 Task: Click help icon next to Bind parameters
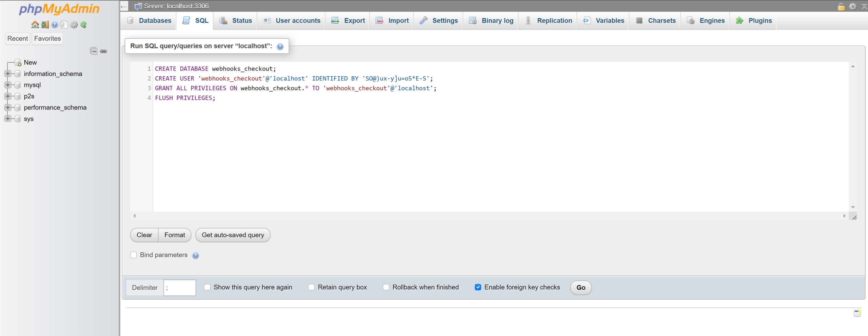(195, 256)
